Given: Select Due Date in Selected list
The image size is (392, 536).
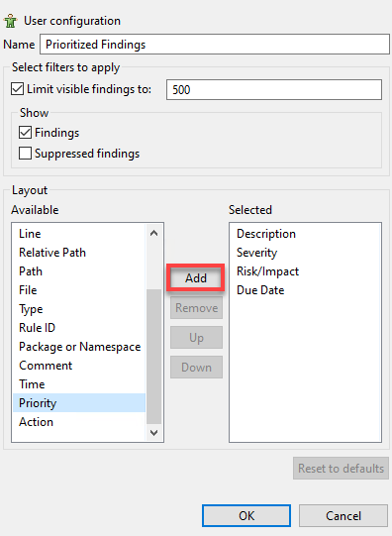Looking at the screenshot, I should tap(260, 290).
